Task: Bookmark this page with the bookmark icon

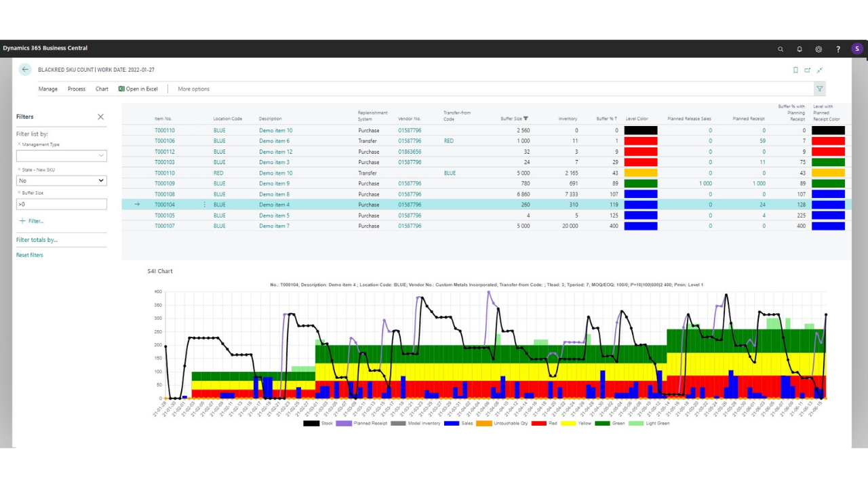Action: [795, 70]
